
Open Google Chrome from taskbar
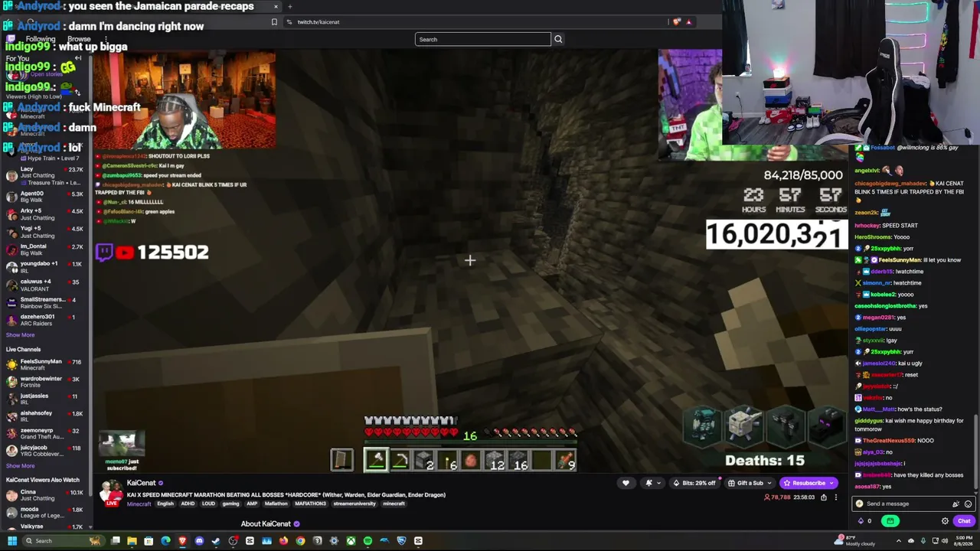click(x=300, y=541)
